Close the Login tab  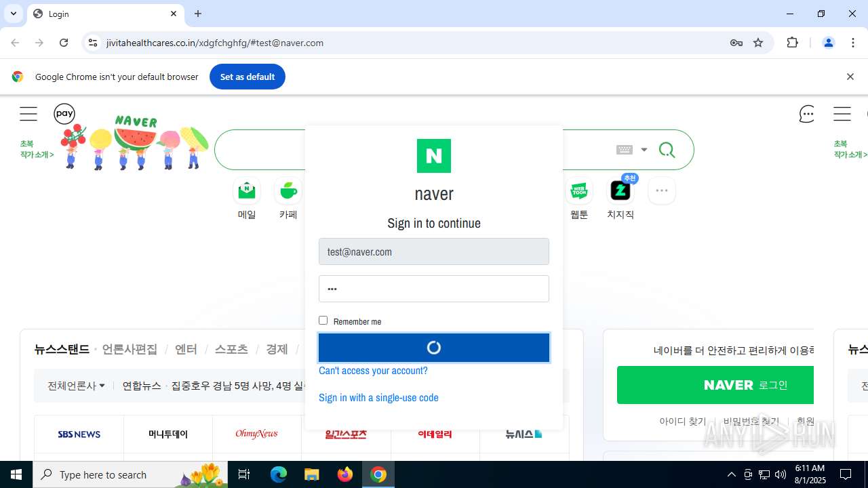[x=174, y=14]
